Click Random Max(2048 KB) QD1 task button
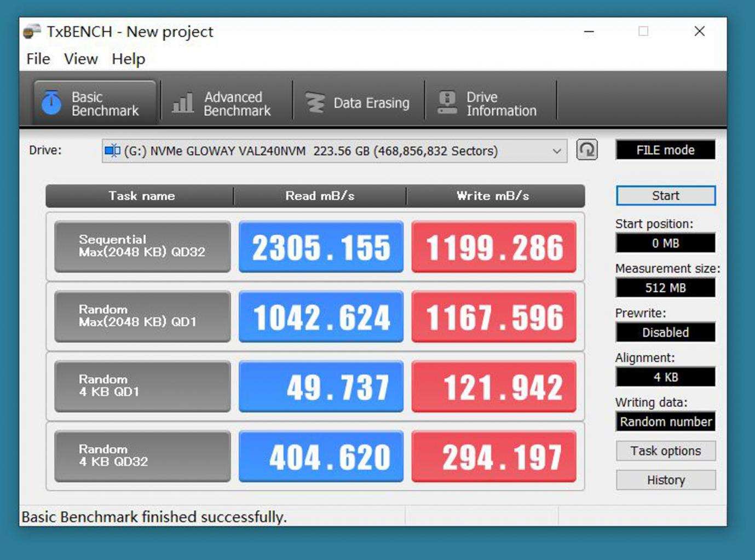The image size is (755, 560). (142, 316)
